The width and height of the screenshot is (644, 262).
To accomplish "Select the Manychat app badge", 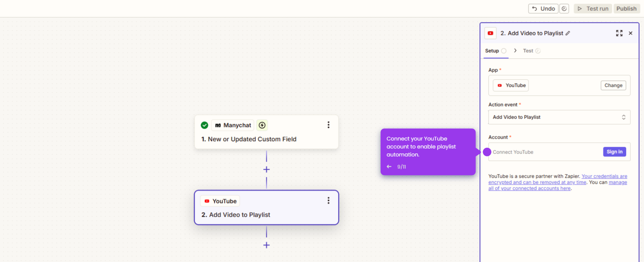I will [x=233, y=125].
